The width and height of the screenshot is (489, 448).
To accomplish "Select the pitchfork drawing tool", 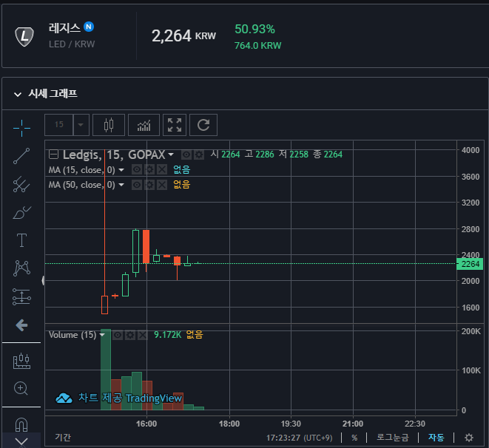I will [x=21, y=184].
